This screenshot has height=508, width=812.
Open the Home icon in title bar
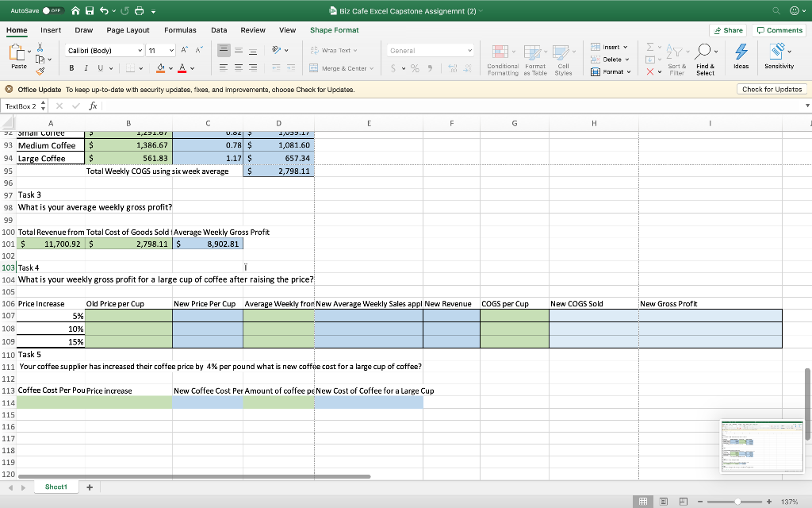click(x=75, y=10)
